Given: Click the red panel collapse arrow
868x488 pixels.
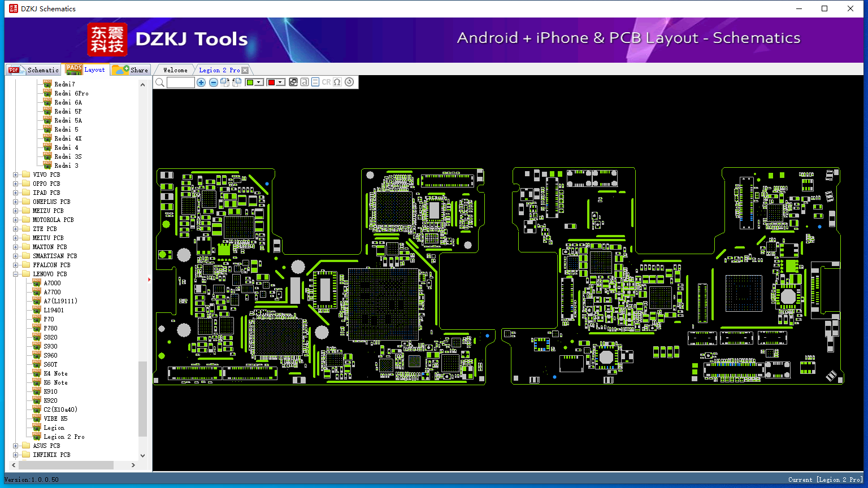Looking at the screenshot, I should (150, 279).
